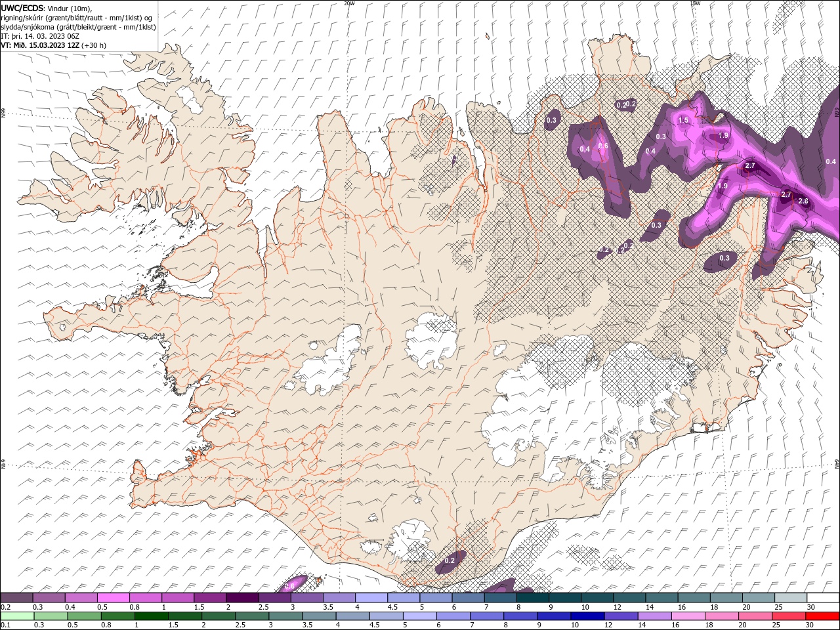Screen dimensions: 840x630
Task: Pick the dull purple 0.2–0.3 snow scale swatch
Action: [x=16, y=598]
